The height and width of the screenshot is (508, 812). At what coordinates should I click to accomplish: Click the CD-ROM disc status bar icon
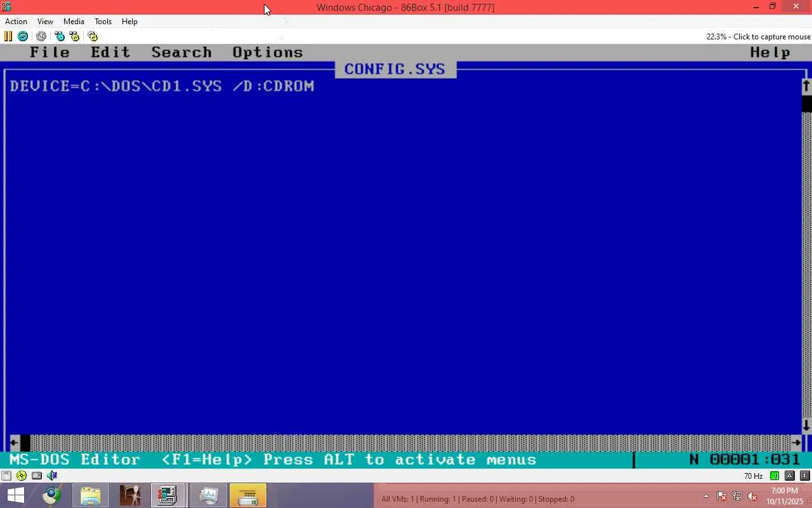22,476
